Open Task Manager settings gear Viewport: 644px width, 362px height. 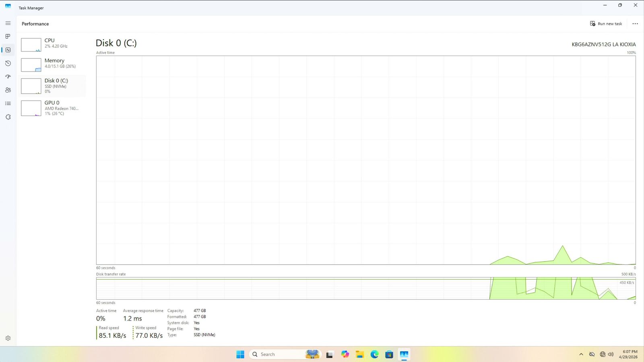pyautogui.click(x=8, y=338)
